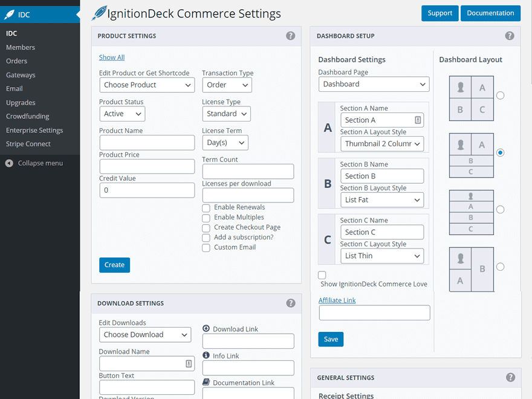Open the Dashboard Page dropdown
532x399 pixels.
(x=374, y=84)
